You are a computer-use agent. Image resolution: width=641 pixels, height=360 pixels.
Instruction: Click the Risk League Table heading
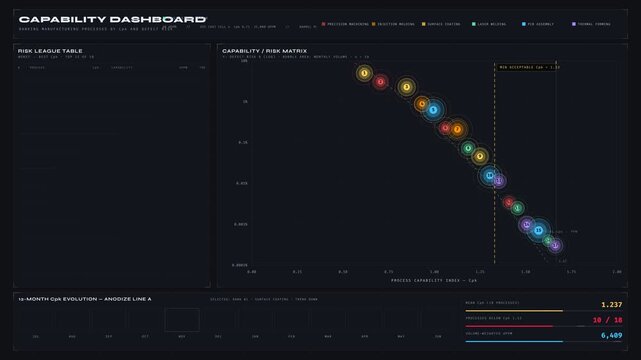50,51
